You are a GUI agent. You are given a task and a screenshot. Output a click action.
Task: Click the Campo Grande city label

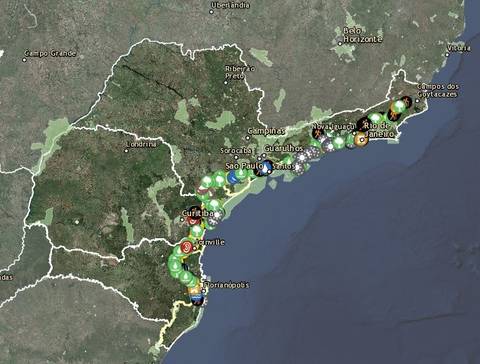pyautogui.click(x=50, y=53)
